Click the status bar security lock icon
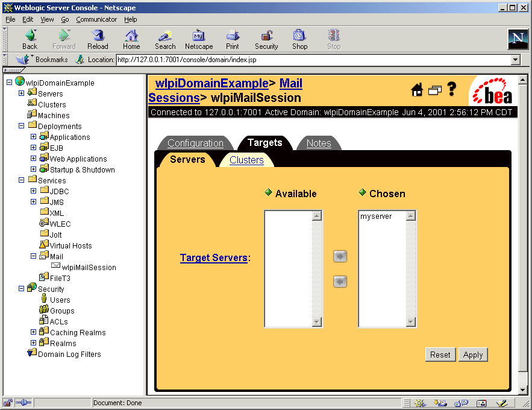532x410 pixels. click(x=8, y=403)
